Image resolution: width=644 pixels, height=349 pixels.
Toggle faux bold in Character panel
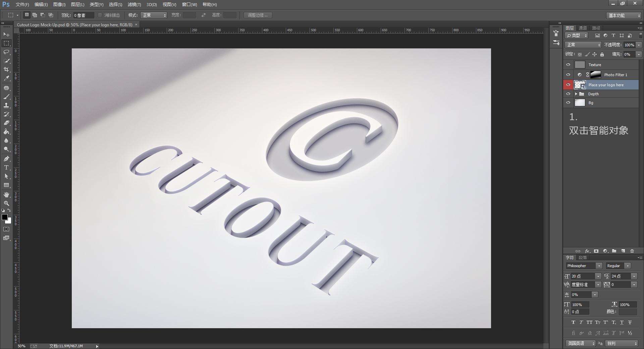click(x=573, y=322)
